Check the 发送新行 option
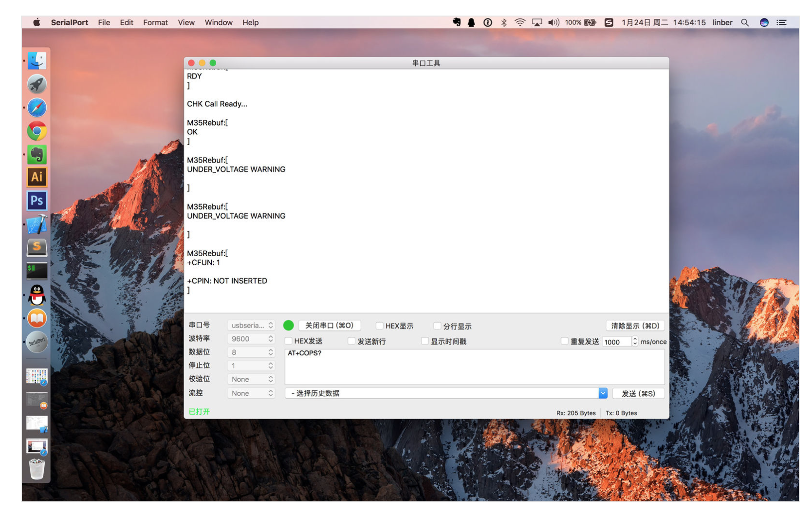This screenshot has width=812, height=514. point(351,341)
